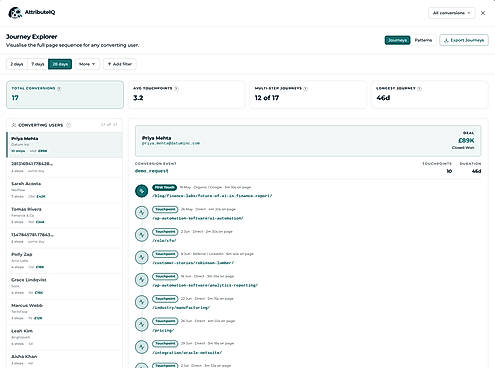Click touchpoint icon for customer-stories page
Viewport: 495px width, 368px height.
[x=142, y=257]
